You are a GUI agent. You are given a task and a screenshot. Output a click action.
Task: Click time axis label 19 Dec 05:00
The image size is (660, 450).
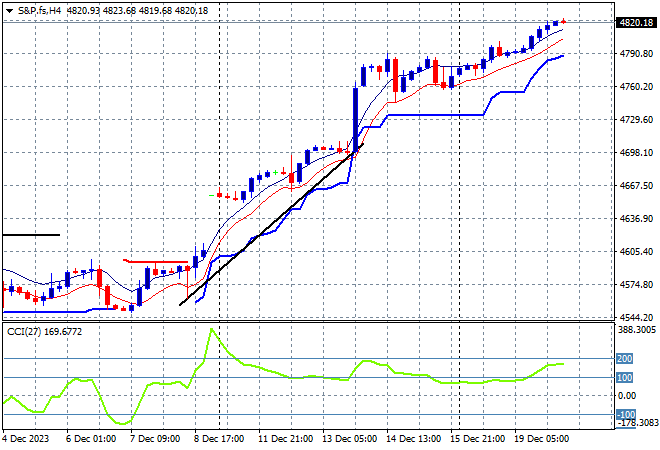(x=541, y=439)
